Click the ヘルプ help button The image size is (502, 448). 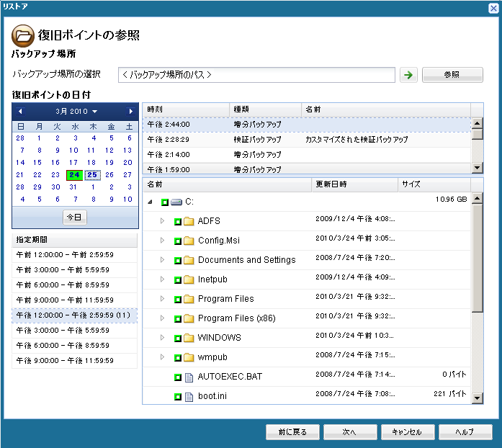click(465, 432)
